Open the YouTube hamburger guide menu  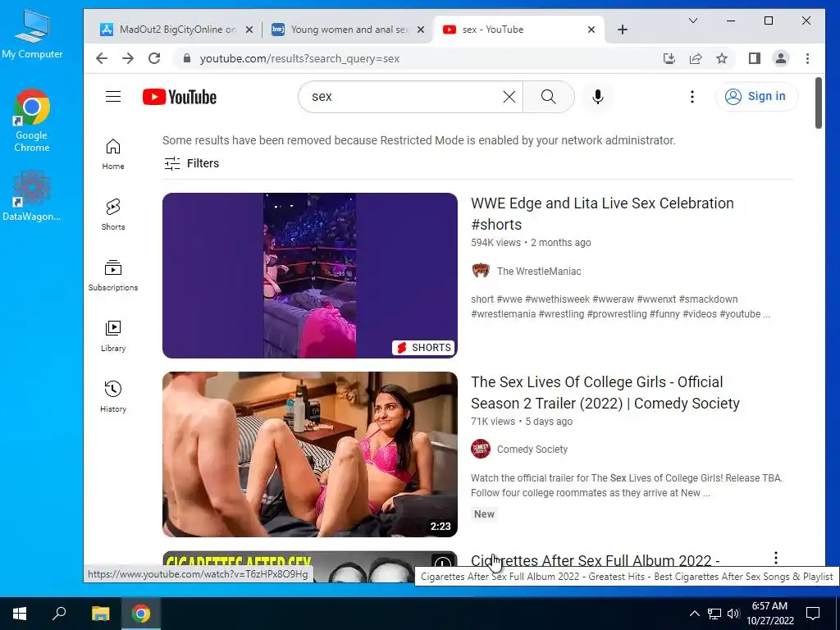(113, 97)
